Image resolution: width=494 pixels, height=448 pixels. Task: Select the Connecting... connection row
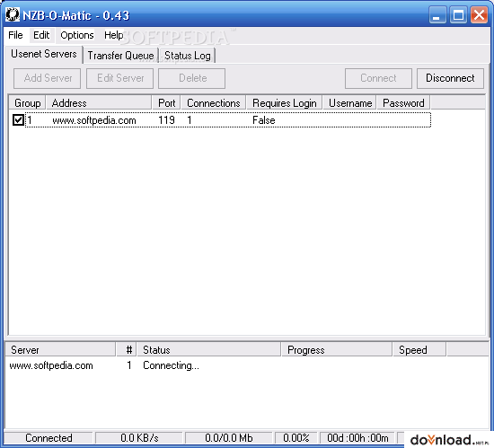point(247,365)
